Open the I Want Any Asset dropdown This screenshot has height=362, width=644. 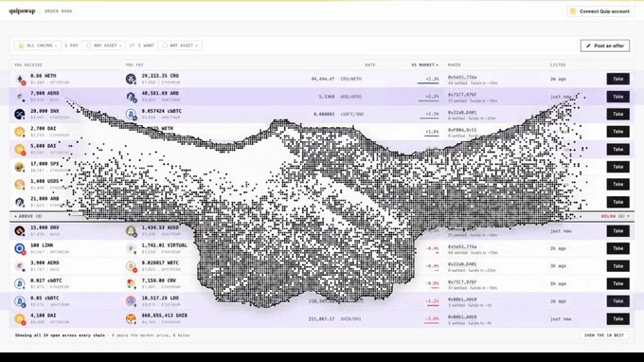[180, 45]
